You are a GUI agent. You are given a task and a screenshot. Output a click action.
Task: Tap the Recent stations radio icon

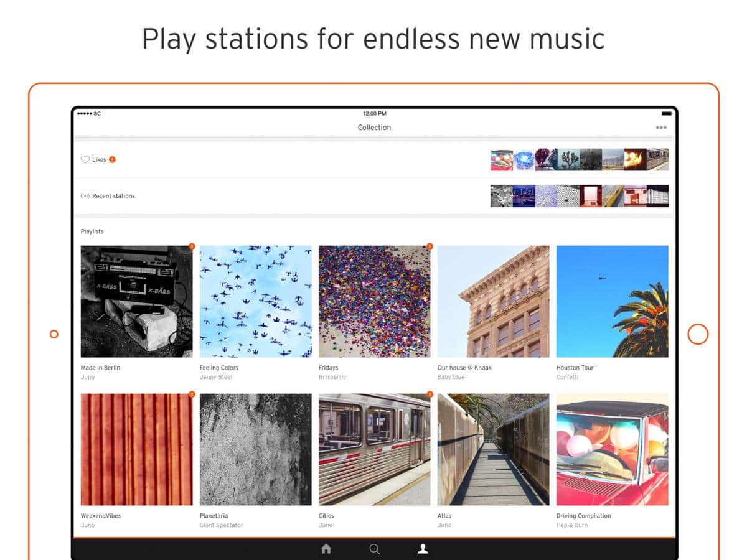click(x=85, y=196)
